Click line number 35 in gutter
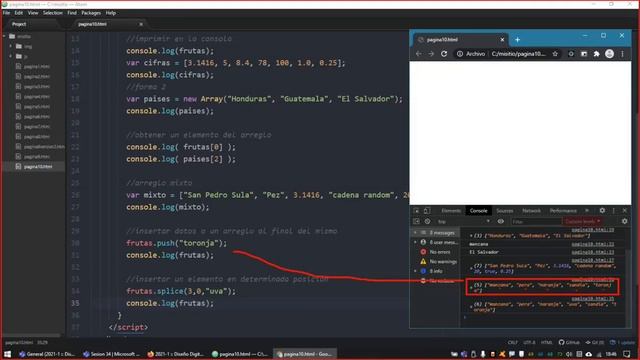 point(76,303)
